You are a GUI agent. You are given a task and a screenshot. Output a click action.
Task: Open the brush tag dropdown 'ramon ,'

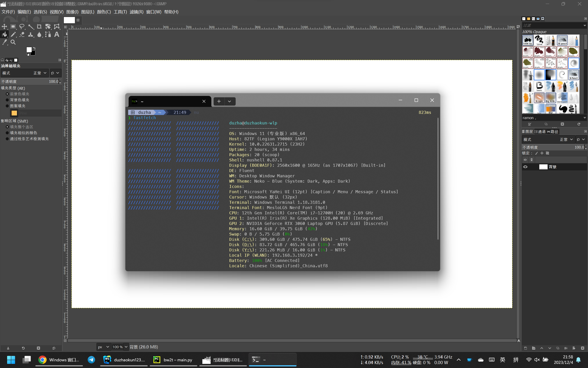tap(584, 118)
